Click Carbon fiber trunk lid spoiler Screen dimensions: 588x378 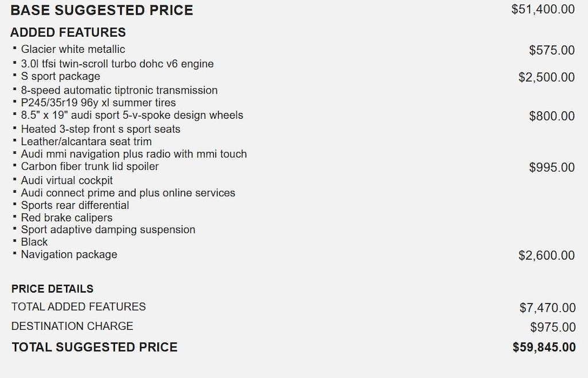90,166
